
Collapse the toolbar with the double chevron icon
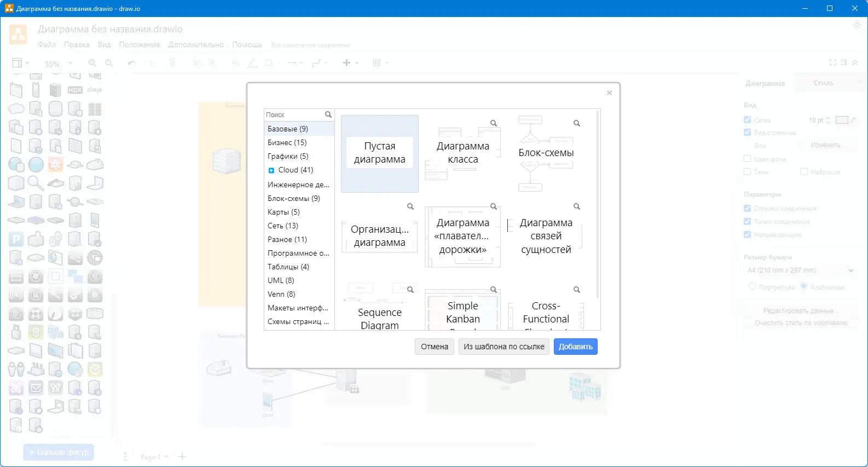(x=855, y=63)
